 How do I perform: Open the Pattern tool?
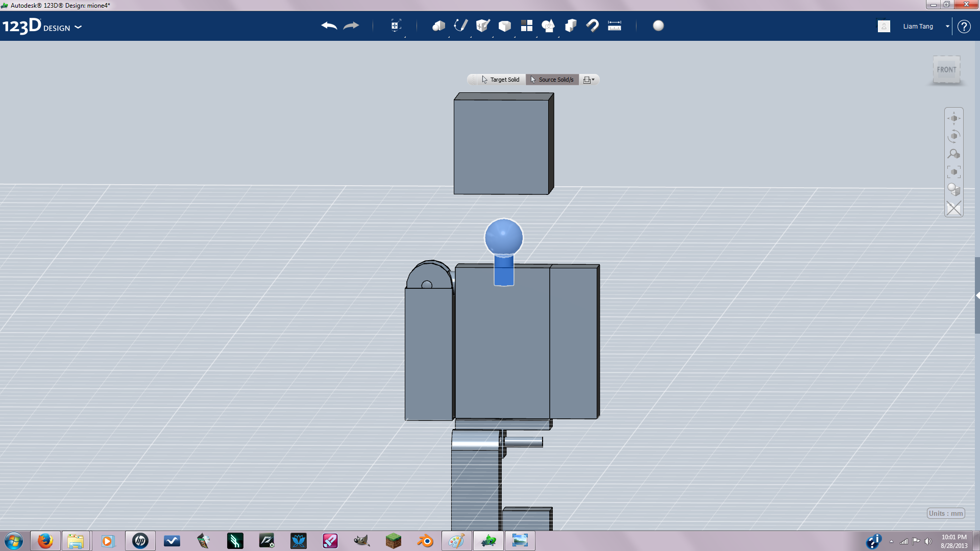pyautogui.click(x=527, y=26)
